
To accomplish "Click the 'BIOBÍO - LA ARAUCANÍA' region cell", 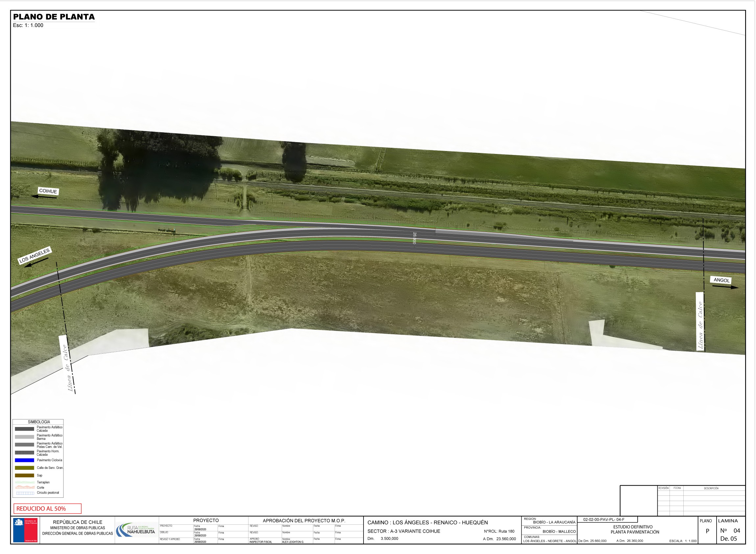I will click(554, 522).
